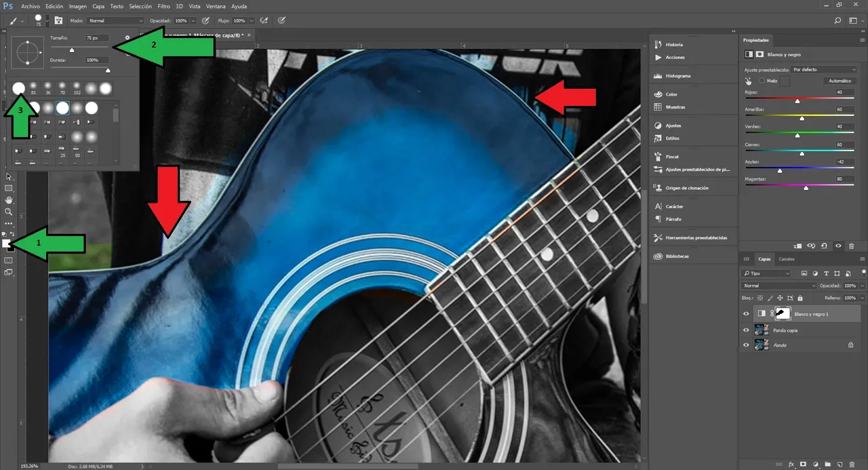Toggle lock all padlock in Capas

[800, 298]
